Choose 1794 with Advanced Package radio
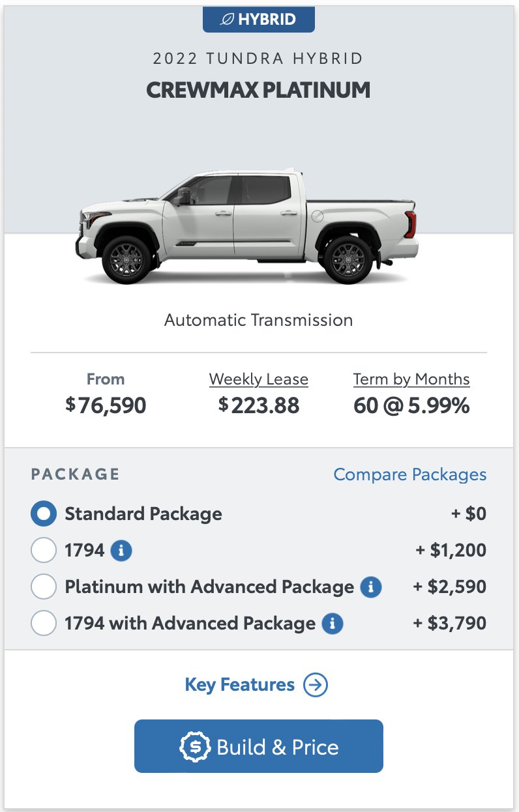Image resolution: width=519 pixels, height=812 pixels. (44, 624)
